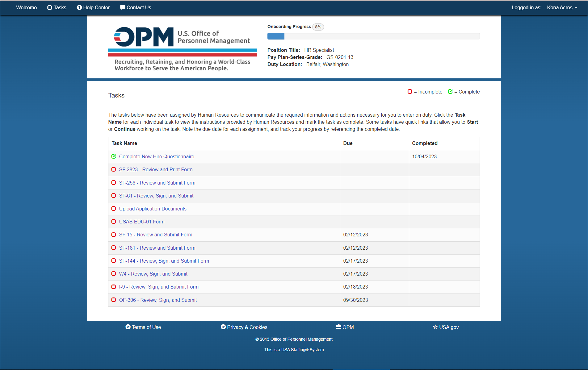Open SF-181 - Review and Submit Form
This screenshot has height=370, width=588.
(157, 248)
